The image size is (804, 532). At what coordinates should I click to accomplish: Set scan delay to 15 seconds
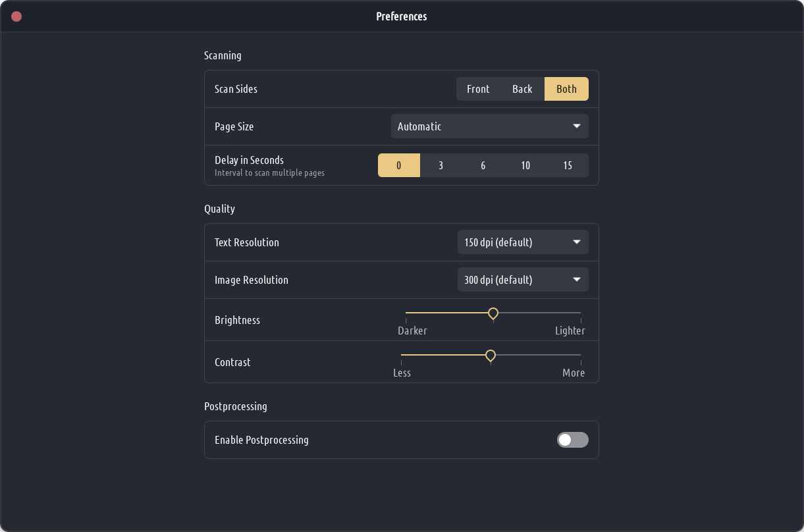568,165
